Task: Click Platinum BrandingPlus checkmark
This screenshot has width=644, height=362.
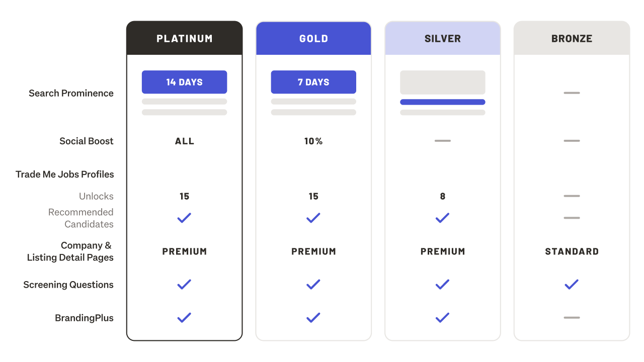Action: (184, 318)
